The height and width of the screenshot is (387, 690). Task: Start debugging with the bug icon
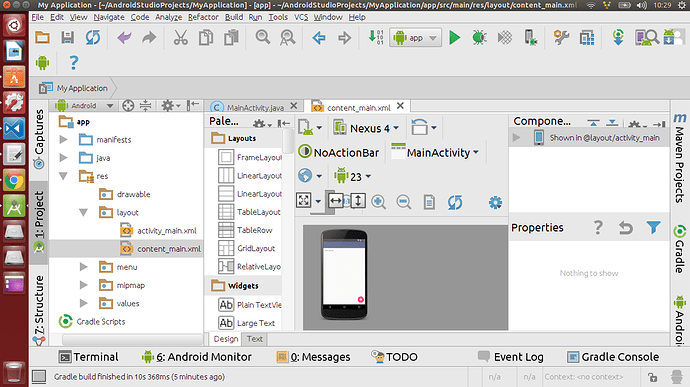(x=479, y=38)
